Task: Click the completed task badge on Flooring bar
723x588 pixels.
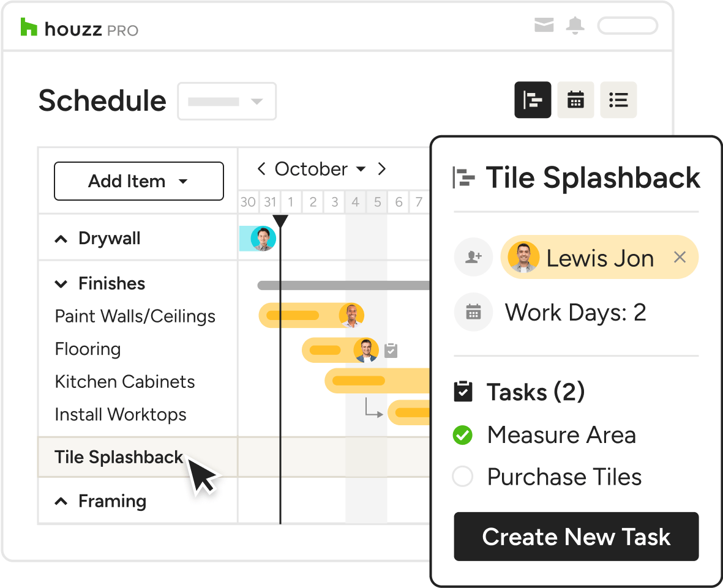Action: 391,350
